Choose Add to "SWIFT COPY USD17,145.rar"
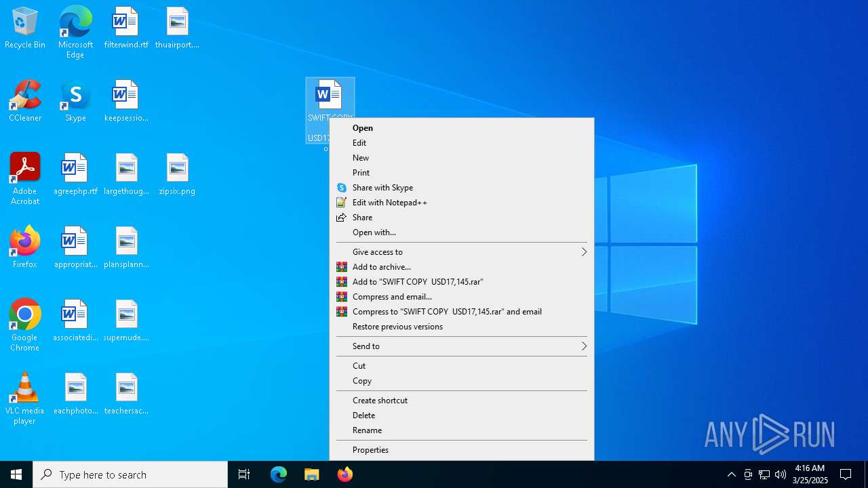The image size is (868, 488). 462,282
